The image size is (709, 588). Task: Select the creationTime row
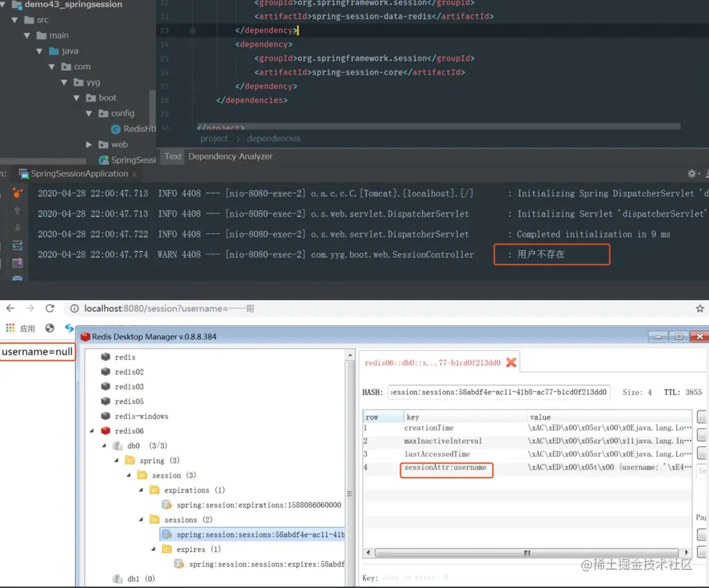[x=527, y=428]
